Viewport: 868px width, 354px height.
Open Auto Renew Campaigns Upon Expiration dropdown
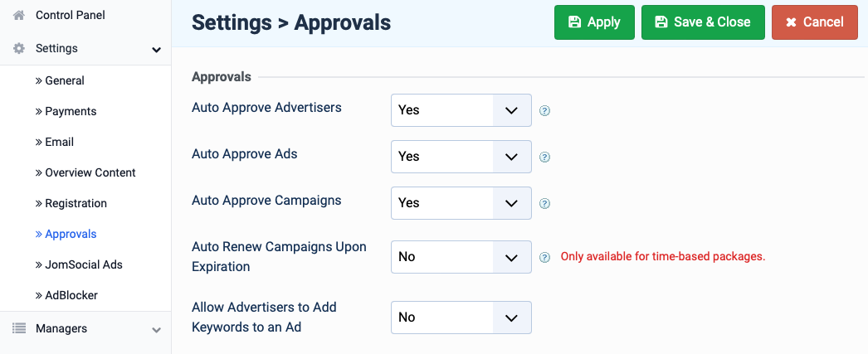click(461, 257)
